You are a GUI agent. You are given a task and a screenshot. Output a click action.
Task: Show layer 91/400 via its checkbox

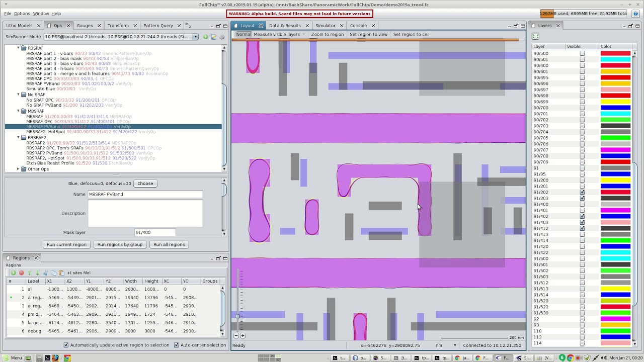(582, 204)
